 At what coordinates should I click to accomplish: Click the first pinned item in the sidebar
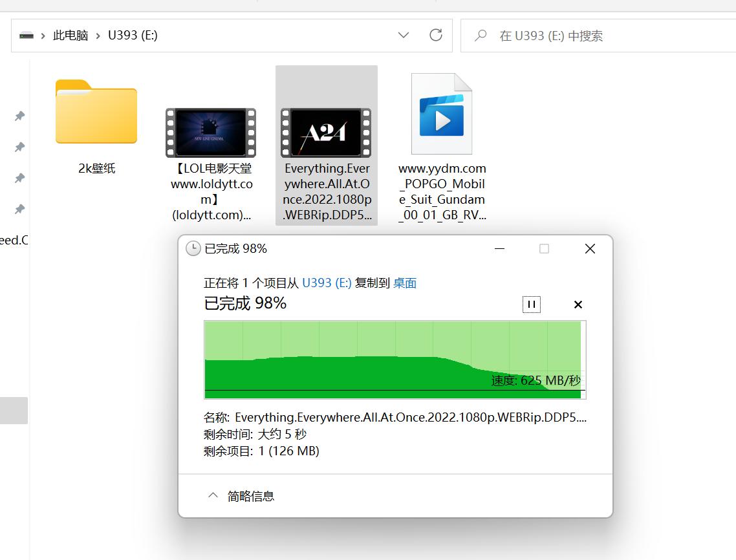[x=19, y=116]
